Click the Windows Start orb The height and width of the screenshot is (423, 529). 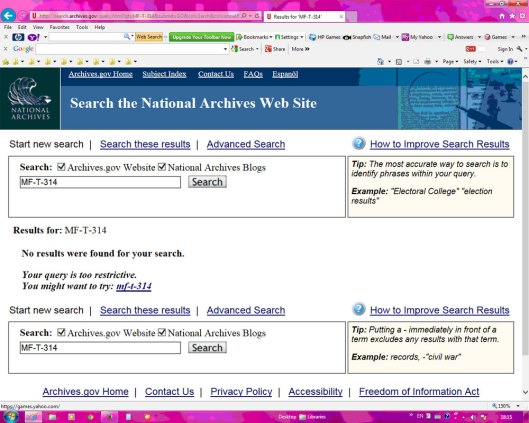tap(10, 417)
